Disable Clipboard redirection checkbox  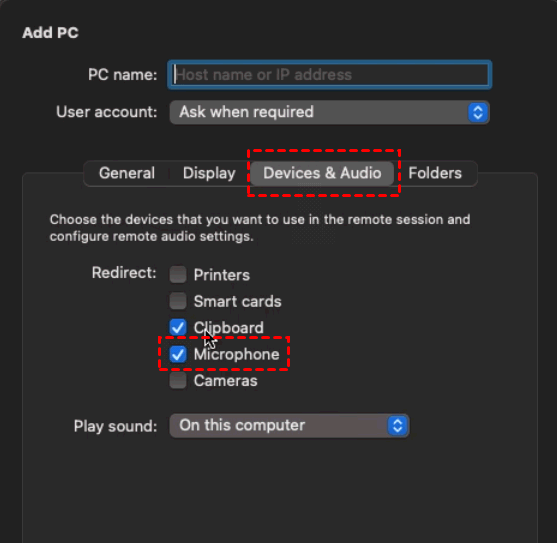(x=178, y=327)
